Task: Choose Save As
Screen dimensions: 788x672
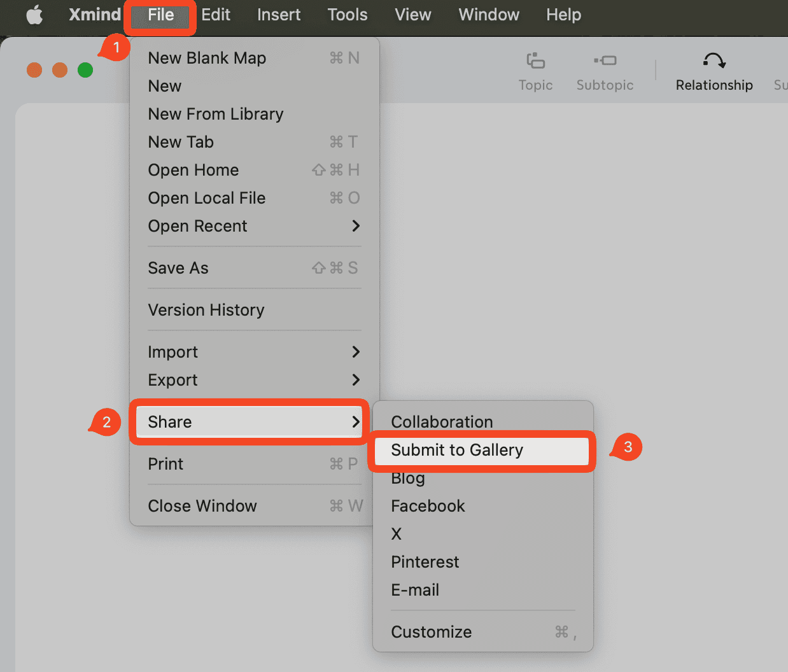Action: (x=255, y=268)
